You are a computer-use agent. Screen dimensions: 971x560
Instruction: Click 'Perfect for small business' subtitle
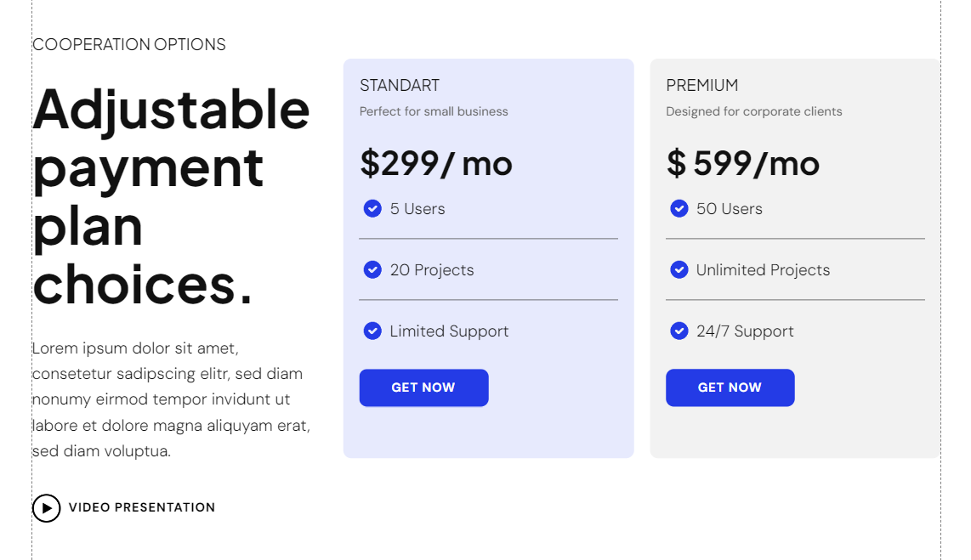pos(434,111)
